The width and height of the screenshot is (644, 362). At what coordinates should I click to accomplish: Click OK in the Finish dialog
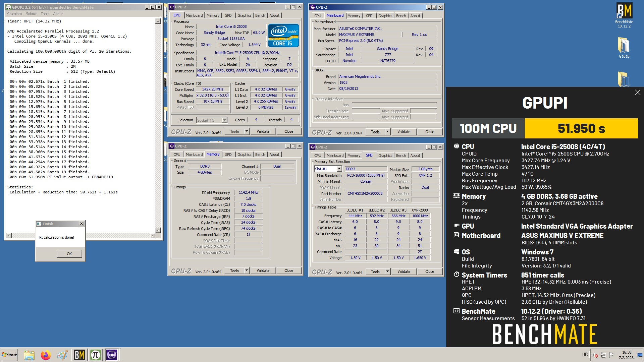pos(69,254)
